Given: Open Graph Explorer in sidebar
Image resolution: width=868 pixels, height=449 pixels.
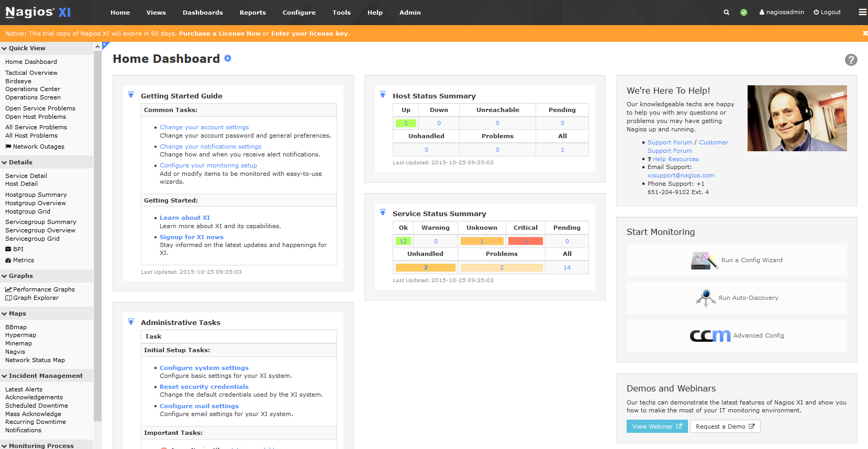Looking at the screenshot, I should point(32,298).
